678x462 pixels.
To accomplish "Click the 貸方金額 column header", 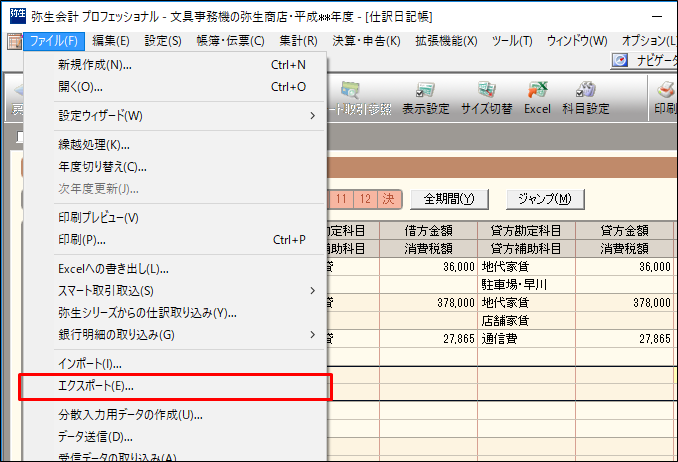I will pyautogui.click(x=625, y=231).
